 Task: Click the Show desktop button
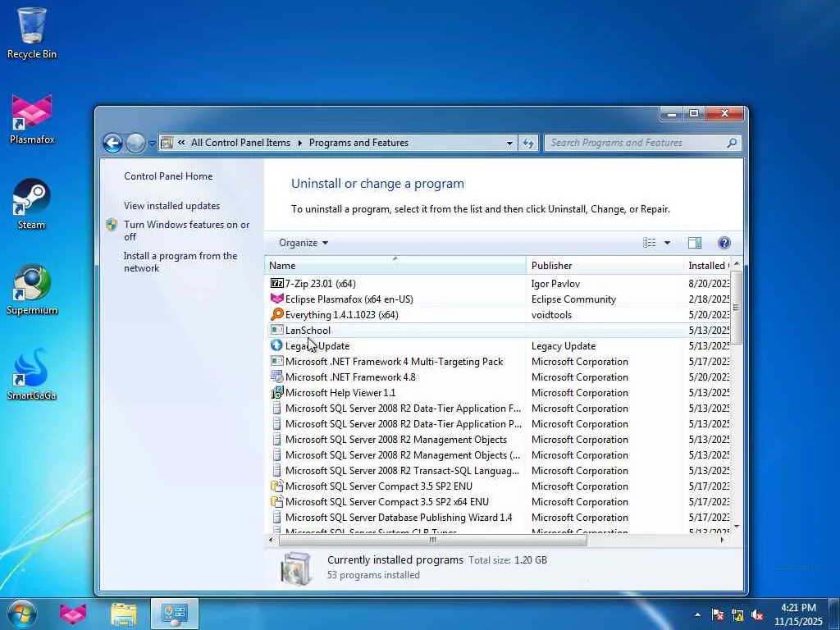pos(833,614)
